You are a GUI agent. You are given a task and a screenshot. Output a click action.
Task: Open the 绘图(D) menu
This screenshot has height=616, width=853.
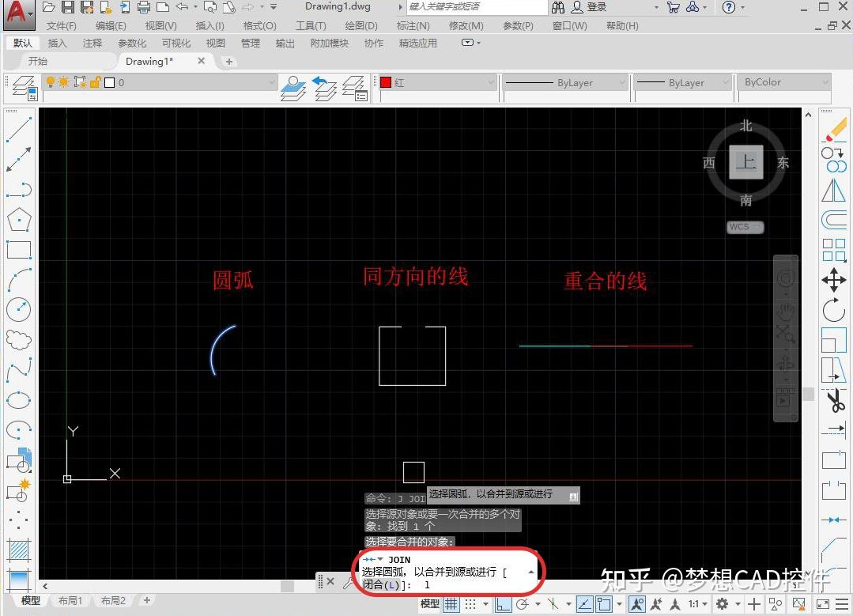(361, 25)
